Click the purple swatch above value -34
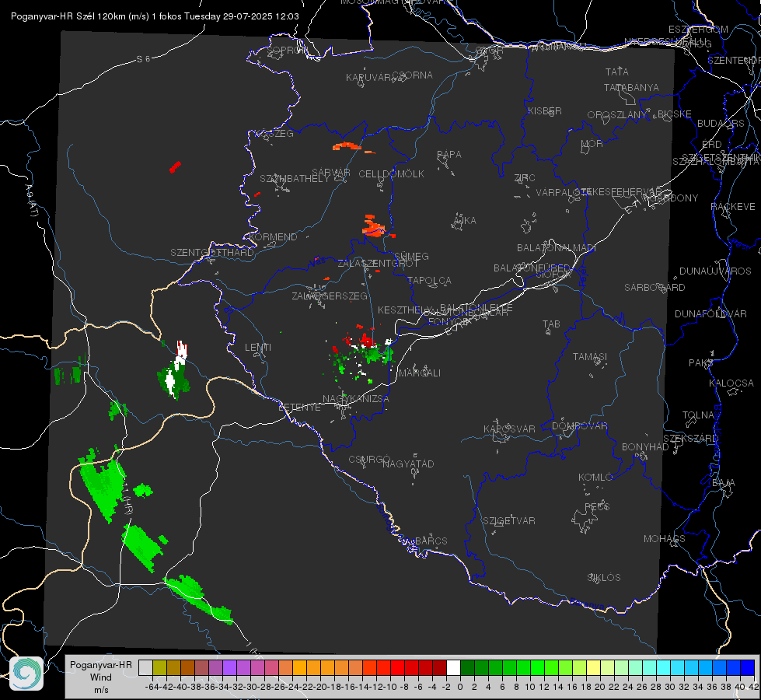Screen dimensions: 761x700 229,667
